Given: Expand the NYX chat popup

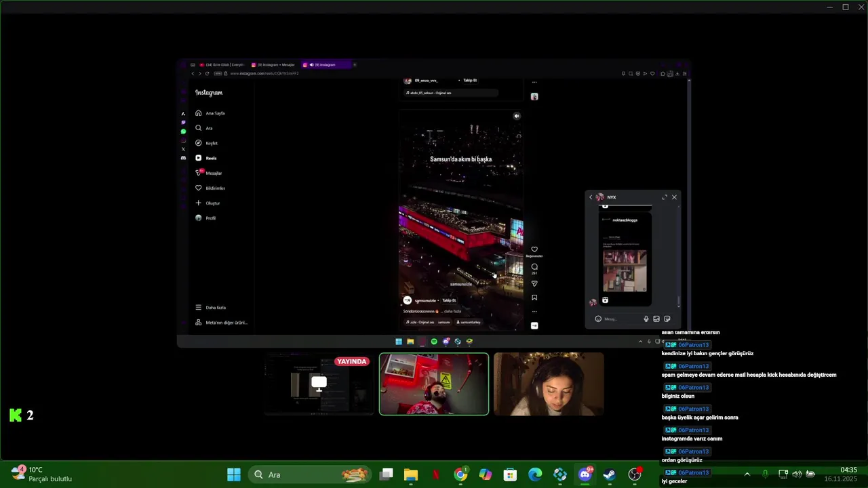Looking at the screenshot, I should 665,197.
